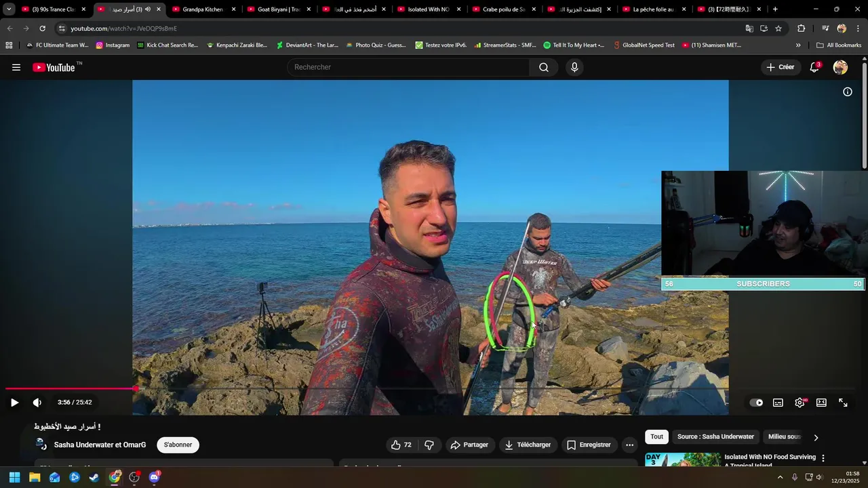
Task: Switch to La pêche folle tab
Action: [654, 9]
